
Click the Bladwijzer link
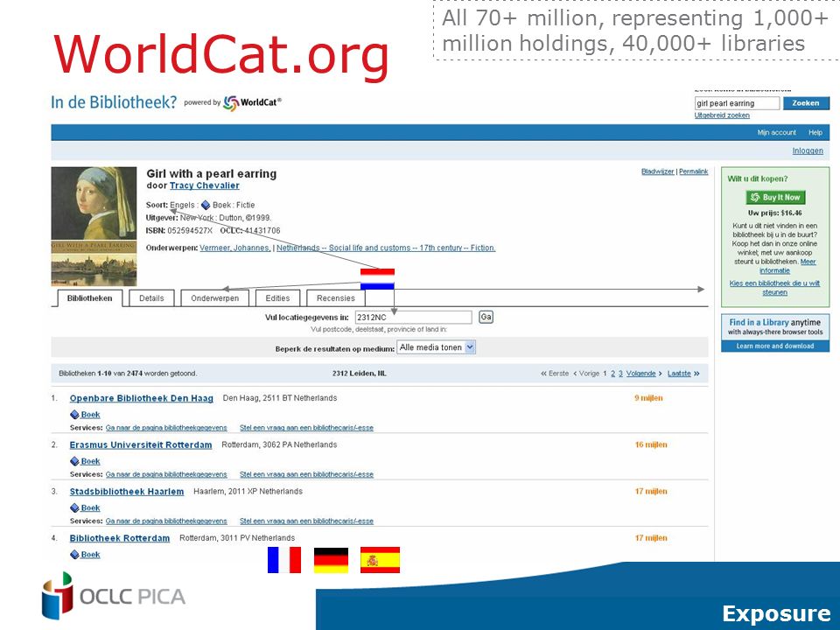(658, 172)
